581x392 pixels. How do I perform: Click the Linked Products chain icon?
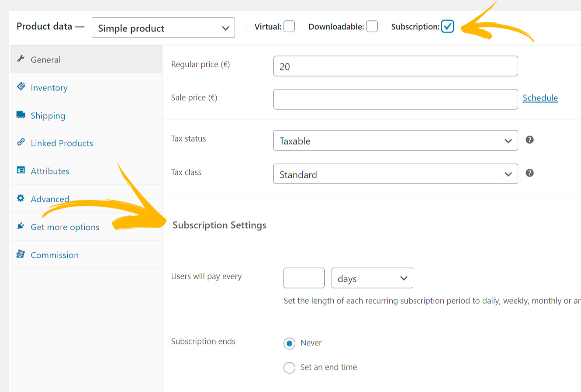point(21,142)
